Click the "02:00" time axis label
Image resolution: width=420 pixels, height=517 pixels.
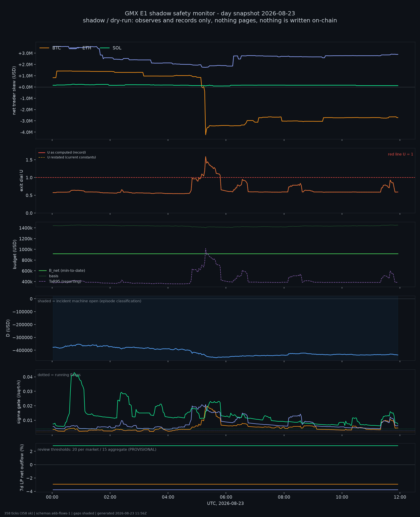click(x=110, y=497)
